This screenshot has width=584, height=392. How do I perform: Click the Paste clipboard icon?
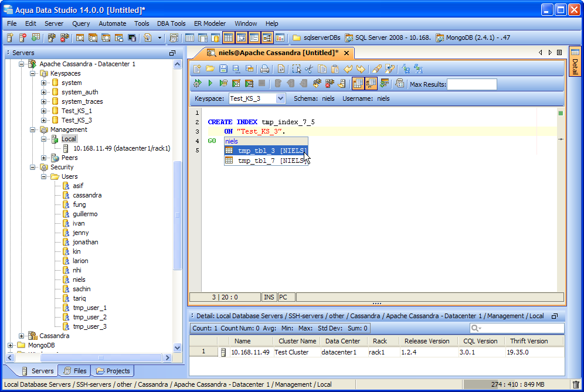coord(335,69)
